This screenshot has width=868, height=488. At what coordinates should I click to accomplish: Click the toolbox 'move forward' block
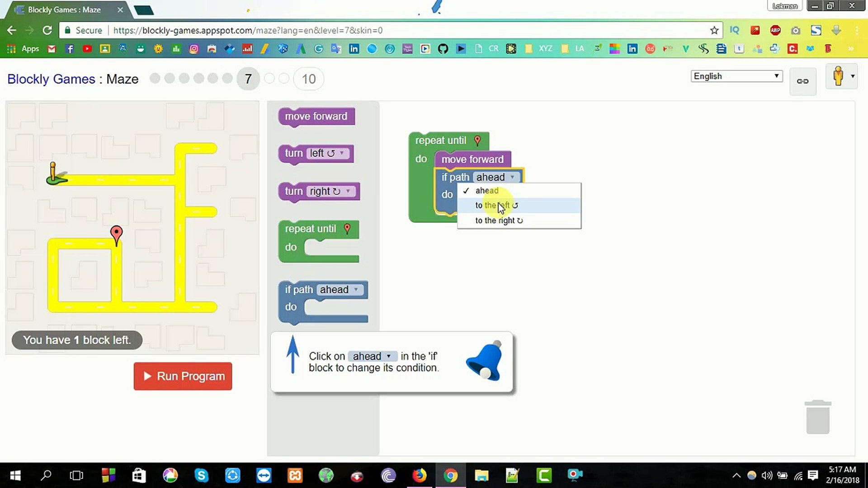tap(316, 117)
